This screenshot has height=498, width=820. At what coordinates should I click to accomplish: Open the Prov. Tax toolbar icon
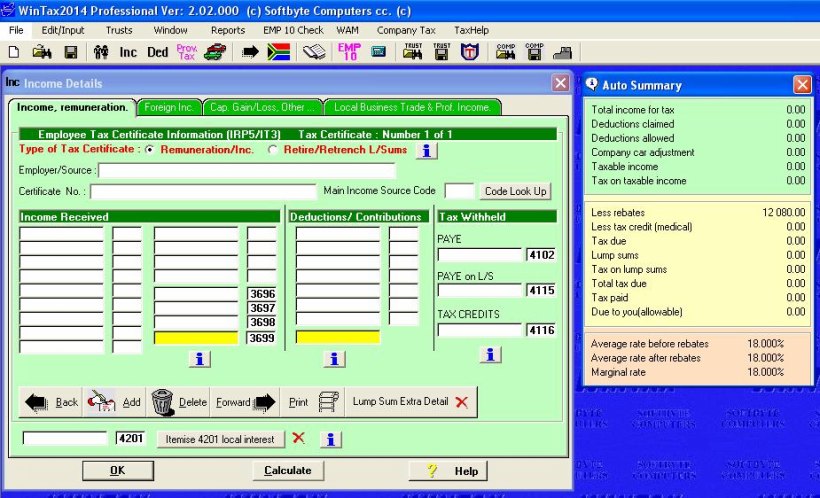tap(187, 52)
